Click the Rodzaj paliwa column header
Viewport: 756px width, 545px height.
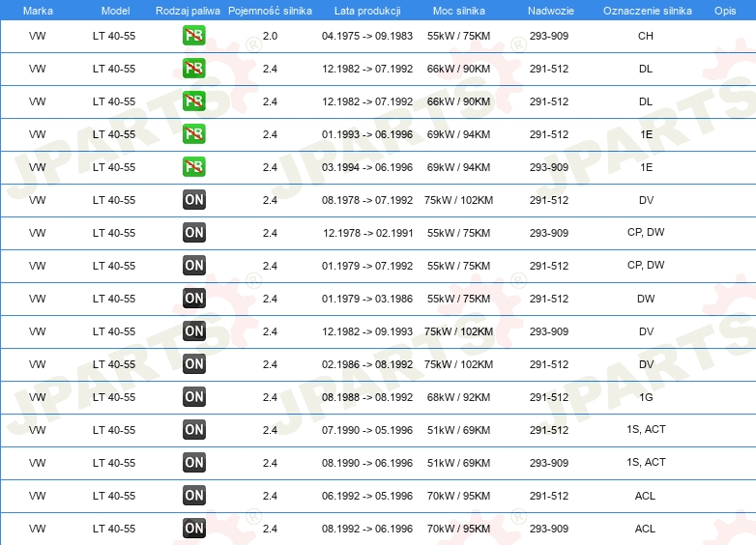pos(188,11)
